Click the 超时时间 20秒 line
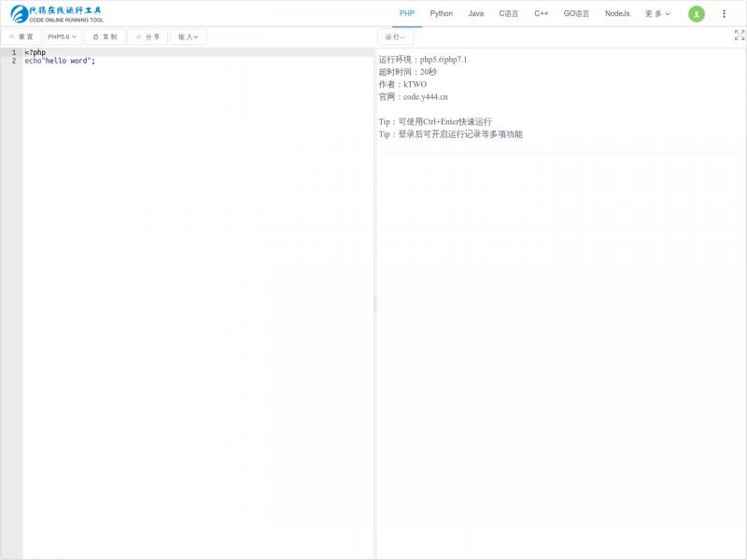The image size is (747, 560). point(407,72)
